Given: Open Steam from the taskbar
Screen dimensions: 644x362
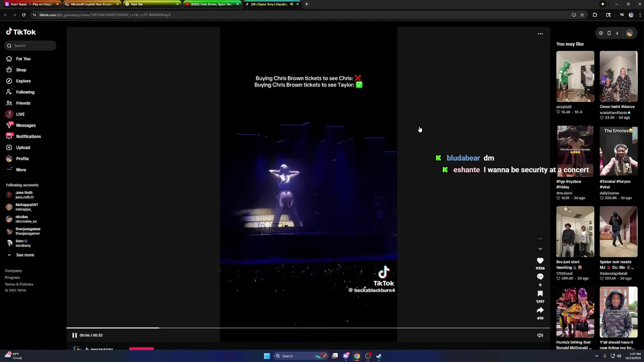Looking at the screenshot, I should pos(378,356).
